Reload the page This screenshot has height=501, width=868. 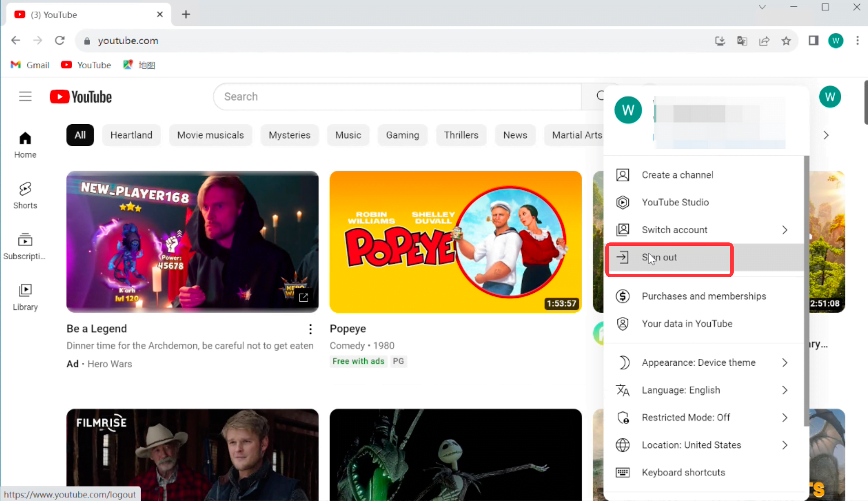click(x=60, y=40)
